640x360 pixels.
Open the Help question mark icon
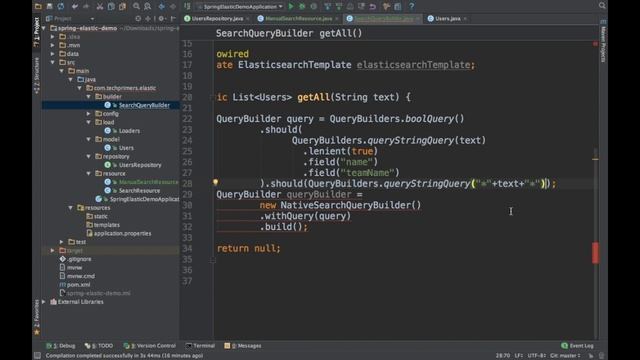click(411, 6)
